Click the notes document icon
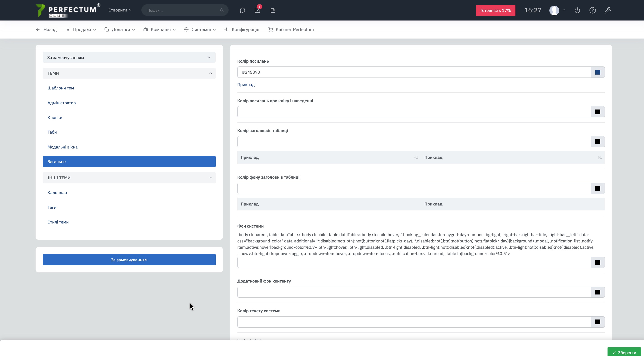644x356 pixels. pyautogui.click(x=273, y=10)
